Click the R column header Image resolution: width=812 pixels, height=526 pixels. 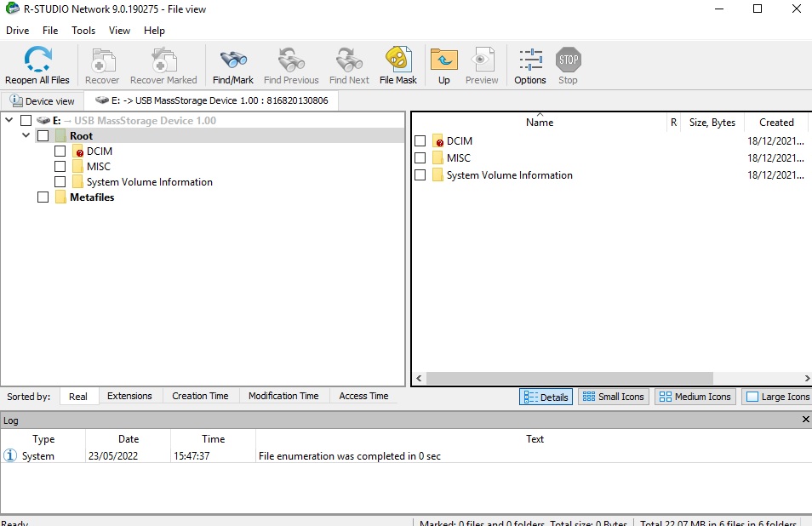[673, 123]
